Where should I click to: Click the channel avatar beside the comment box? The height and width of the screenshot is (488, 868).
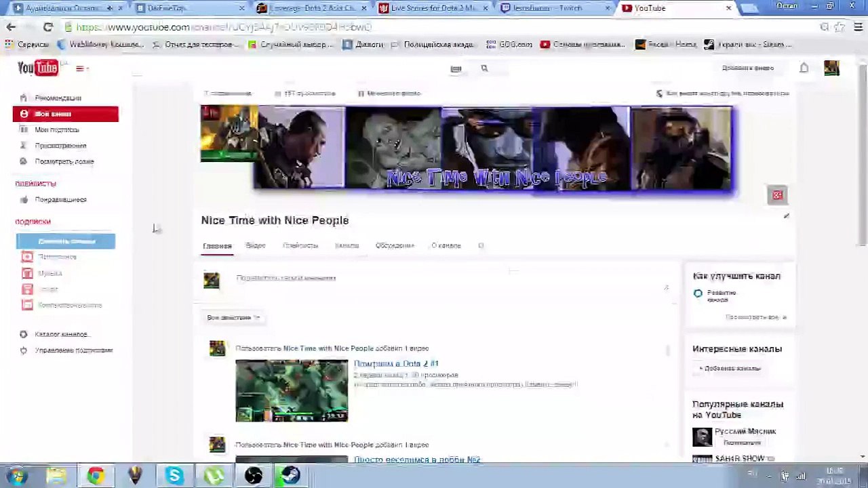(212, 280)
